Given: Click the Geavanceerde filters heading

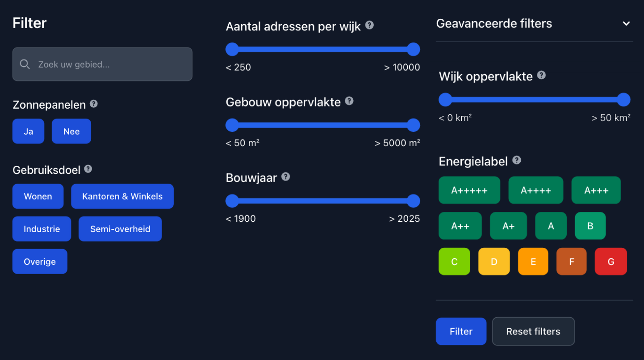Looking at the screenshot, I should click(x=494, y=23).
